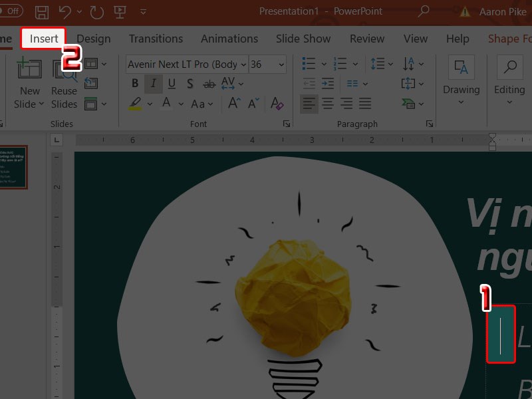Select the text highlight color swatch
This screenshot has height=399, width=532.
click(x=136, y=104)
